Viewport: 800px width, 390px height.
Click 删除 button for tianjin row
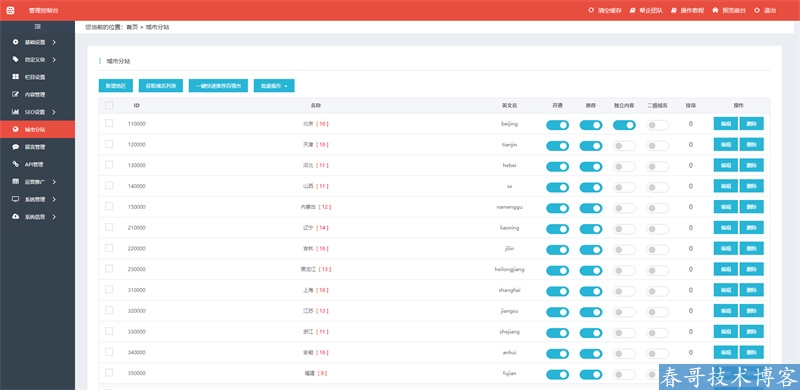coord(752,144)
